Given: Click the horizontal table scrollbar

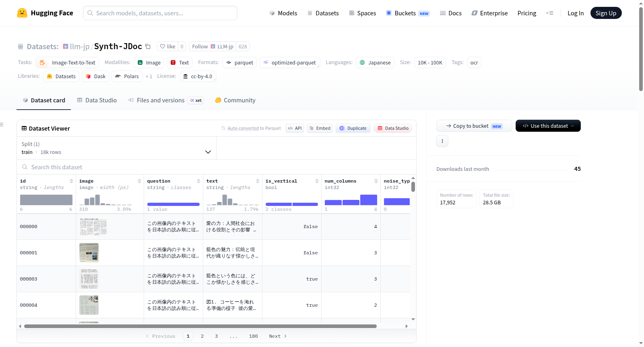Looking at the screenshot, I should coord(200,326).
